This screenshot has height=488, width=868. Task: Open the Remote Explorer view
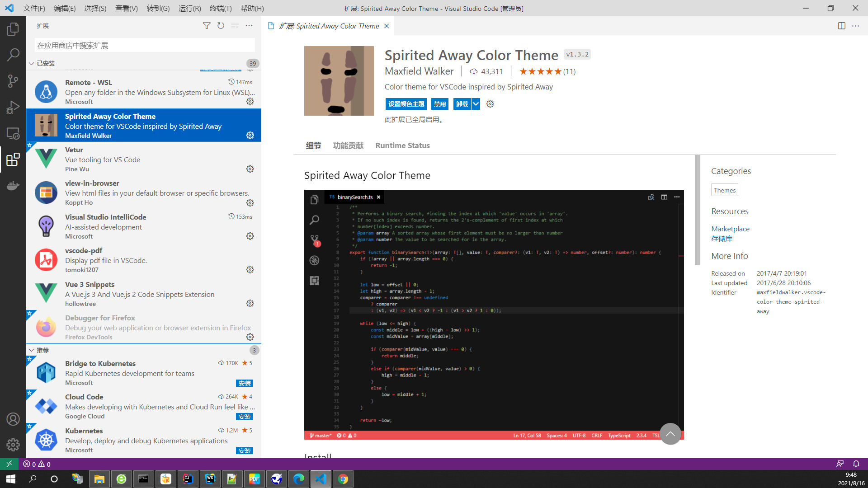coord(13,133)
